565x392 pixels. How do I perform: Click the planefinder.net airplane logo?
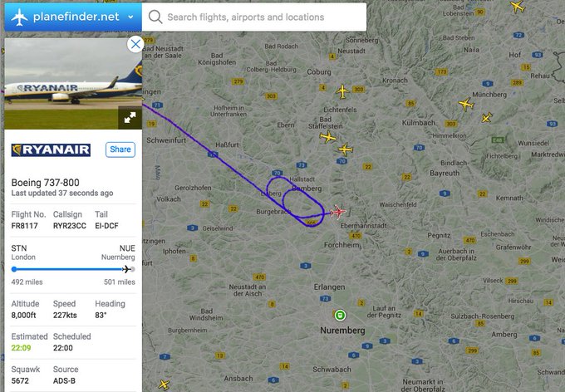[19, 17]
